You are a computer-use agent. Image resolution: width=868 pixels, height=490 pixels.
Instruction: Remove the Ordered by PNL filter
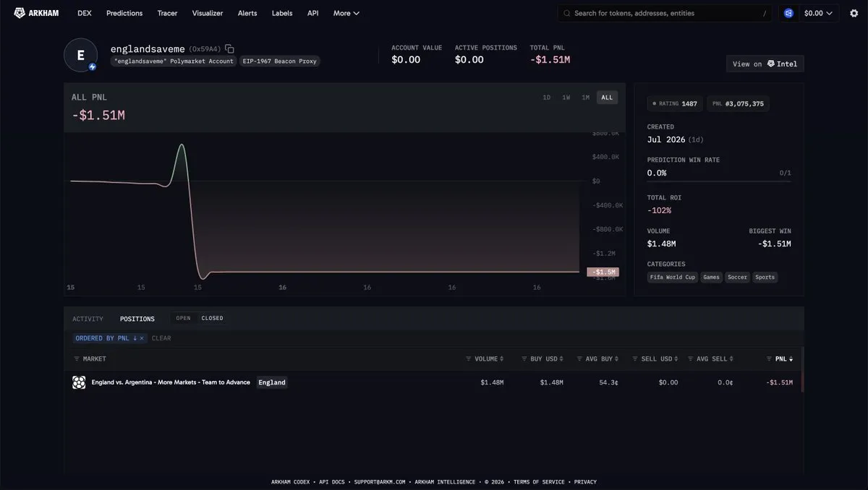(x=142, y=338)
